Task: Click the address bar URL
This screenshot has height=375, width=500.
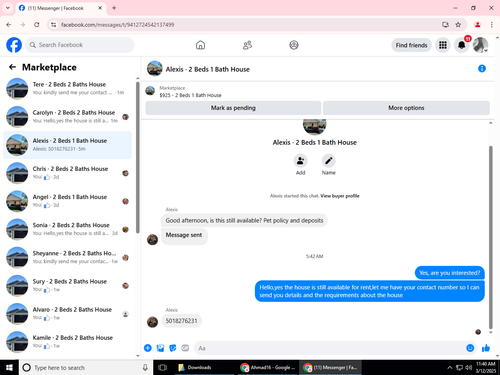Action: point(117,25)
